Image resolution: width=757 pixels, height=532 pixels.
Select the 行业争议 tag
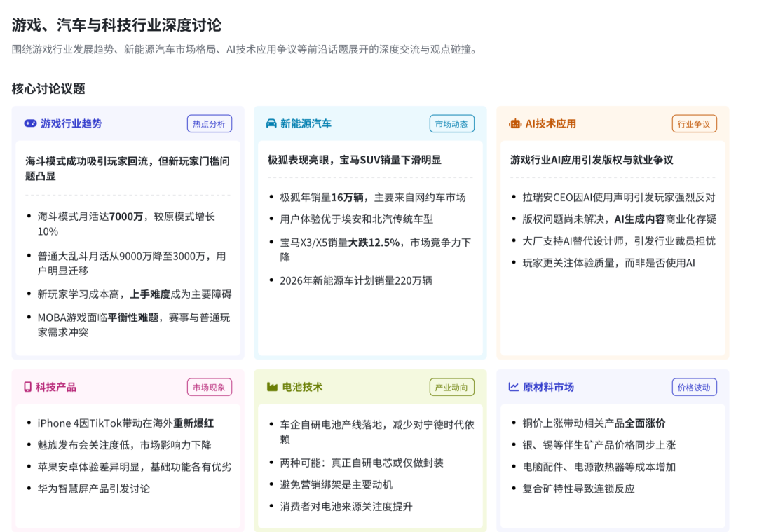click(x=694, y=124)
